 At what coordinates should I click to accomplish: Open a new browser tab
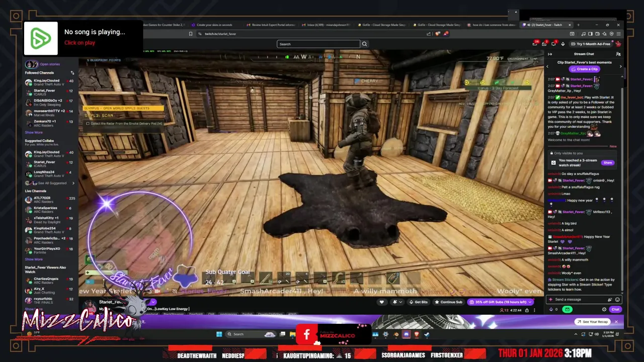(x=578, y=25)
